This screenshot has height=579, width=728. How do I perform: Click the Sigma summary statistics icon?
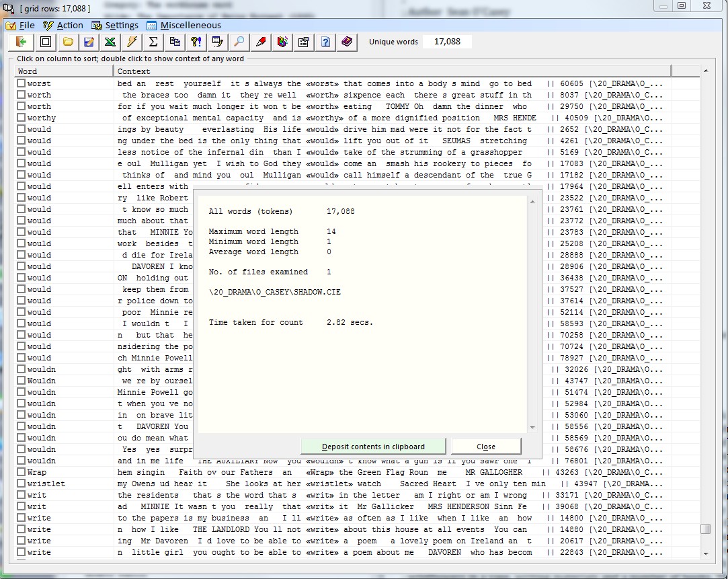pyautogui.click(x=153, y=42)
